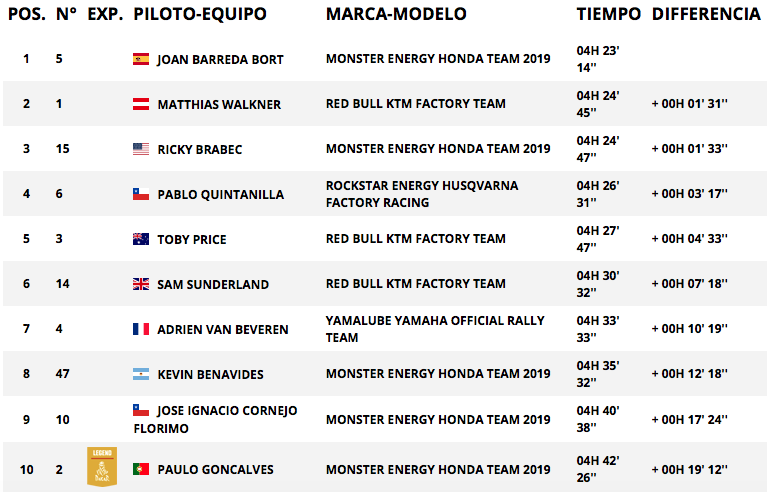The image size is (767, 492).
Task: Click the MARCA-MODELO column header
Action: coord(396,14)
